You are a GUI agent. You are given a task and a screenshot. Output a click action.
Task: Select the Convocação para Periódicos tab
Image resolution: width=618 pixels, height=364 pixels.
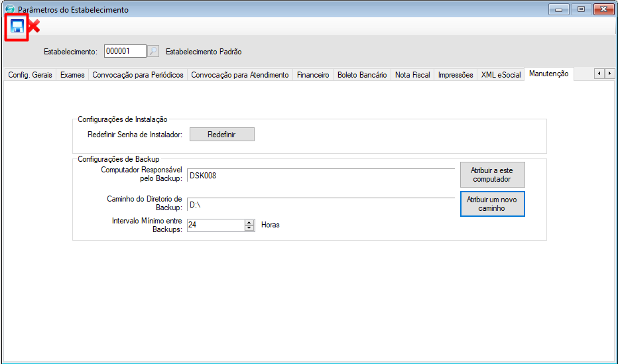coord(137,75)
